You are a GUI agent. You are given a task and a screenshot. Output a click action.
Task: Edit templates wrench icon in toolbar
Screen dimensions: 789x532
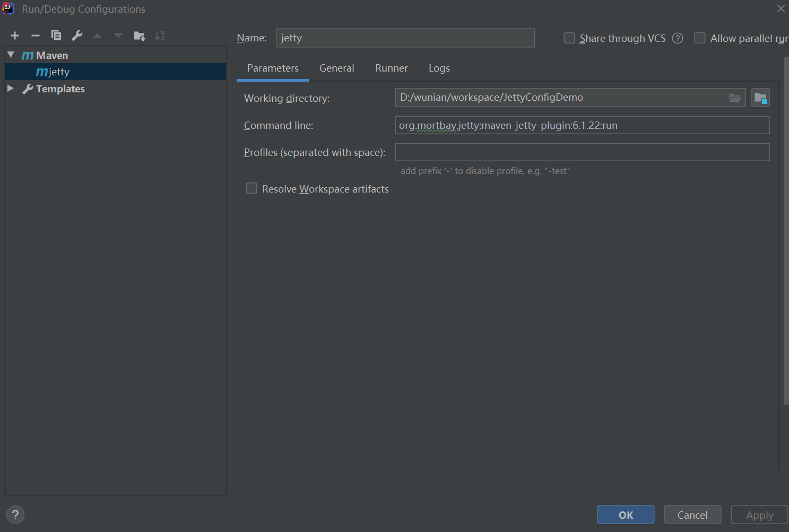coord(77,36)
